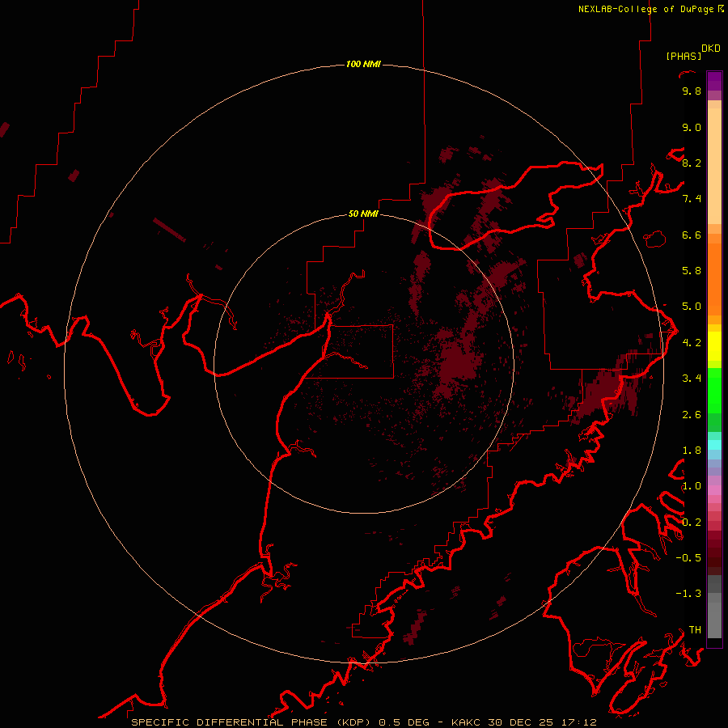Screen dimensions: 728x728
Task: Click the 1.0 color scale value
Action: 692,485
